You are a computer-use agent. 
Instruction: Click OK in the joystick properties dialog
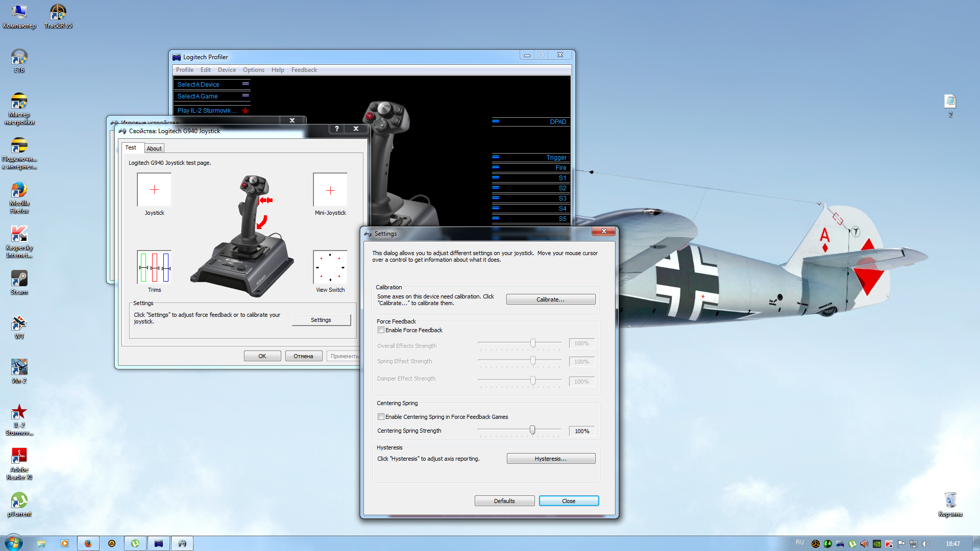click(x=262, y=356)
